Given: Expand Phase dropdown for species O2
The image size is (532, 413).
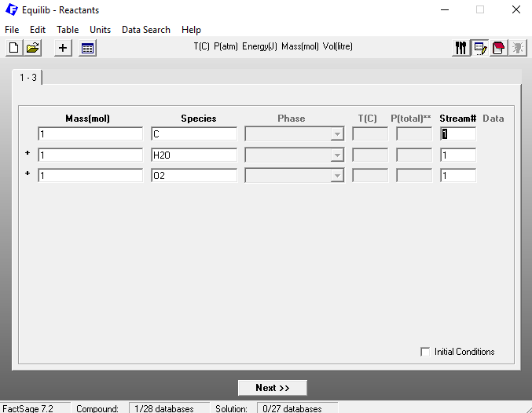Looking at the screenshot, I should (x=337, y=175).
